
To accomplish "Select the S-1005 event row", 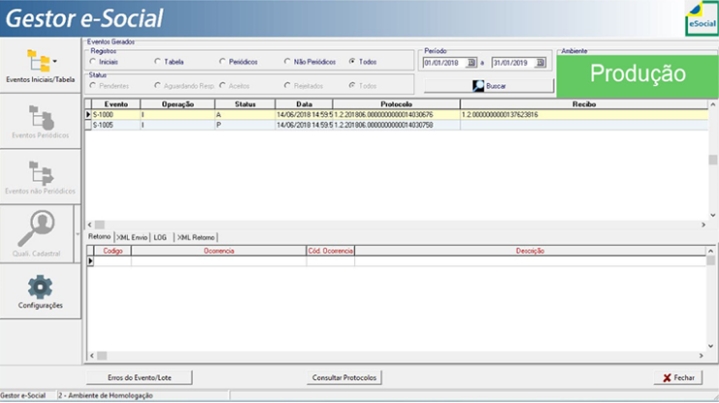I will 397,125.
